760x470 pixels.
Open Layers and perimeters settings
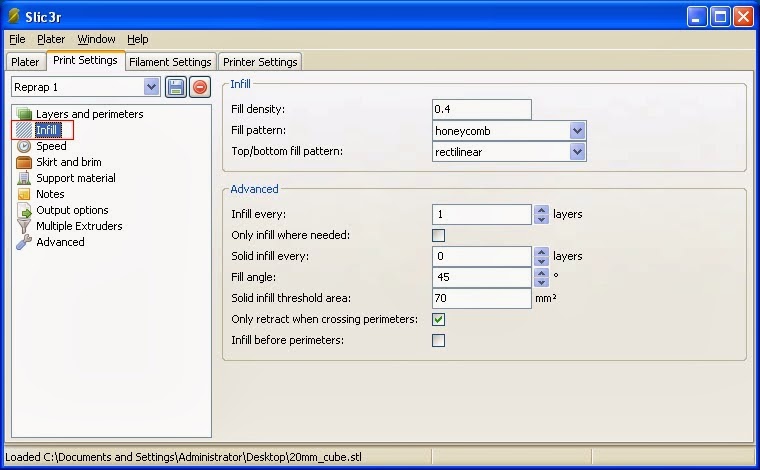click(x=90, y=114)
